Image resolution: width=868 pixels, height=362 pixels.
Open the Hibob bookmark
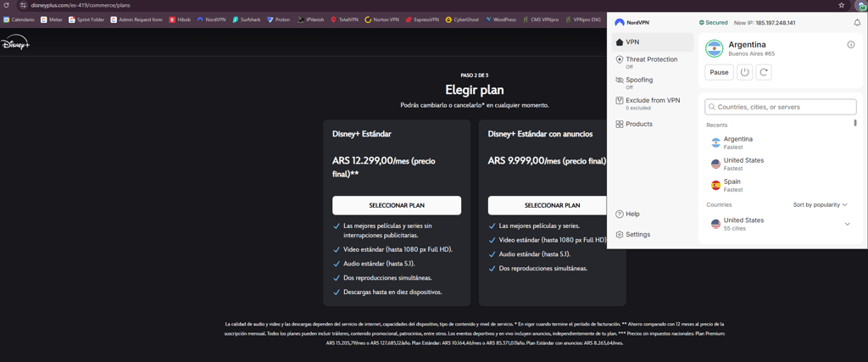coord(180,19)
